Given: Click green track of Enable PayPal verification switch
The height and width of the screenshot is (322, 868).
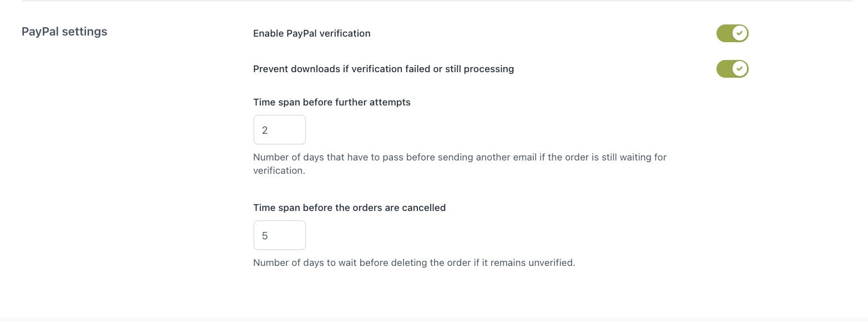Looking at the screenshot, I should click(724, 33).
